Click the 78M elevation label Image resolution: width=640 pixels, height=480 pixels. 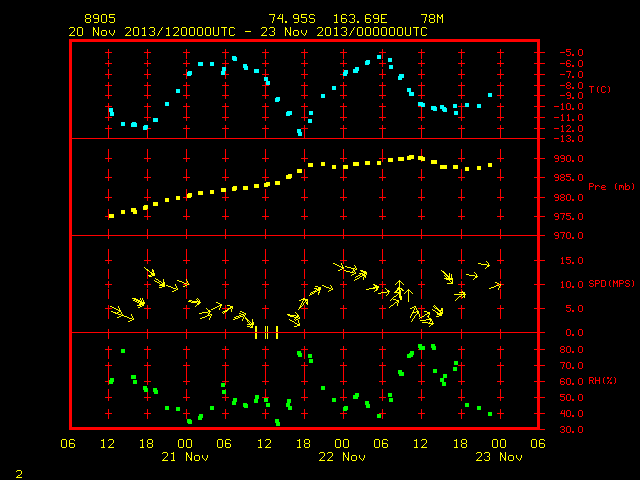click(x=432, y=19)
